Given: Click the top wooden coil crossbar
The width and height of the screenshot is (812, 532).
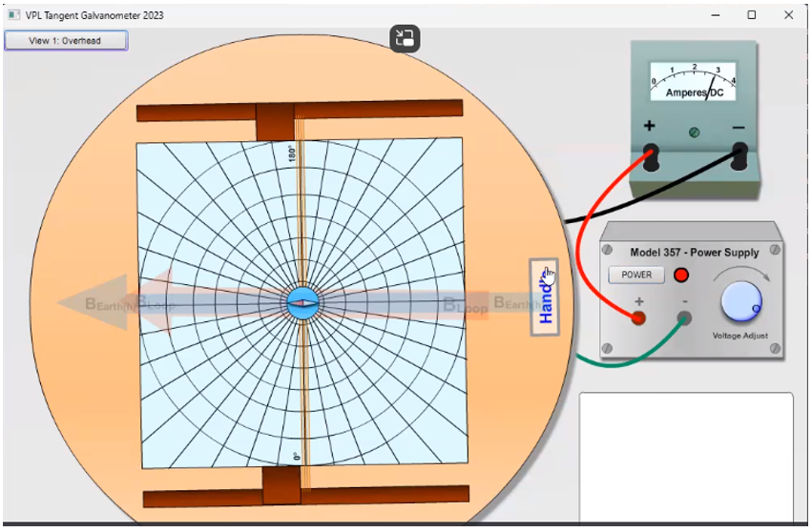Looking at the screenshot, I should (x=300, y=111).
